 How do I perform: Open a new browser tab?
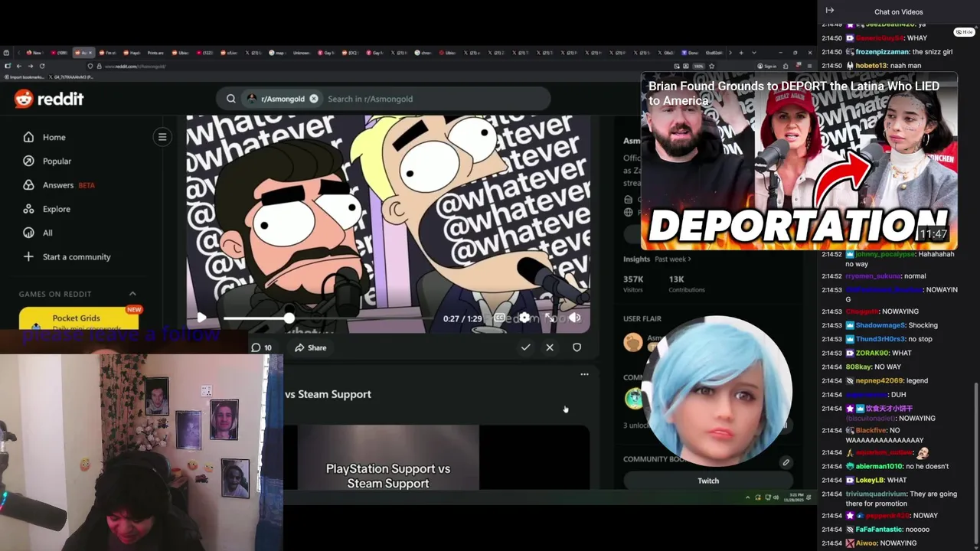click(740, 53)
